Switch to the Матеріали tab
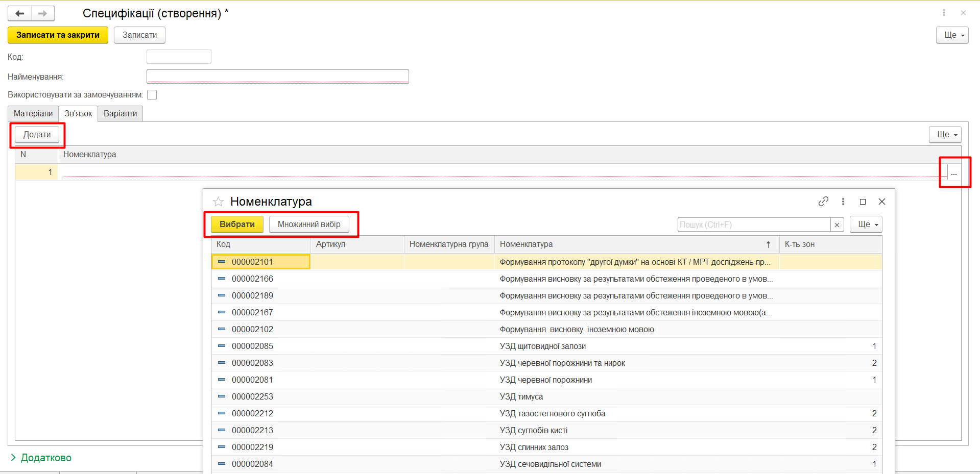The height and width of the screenshot is (474, 980). [33, 114]
